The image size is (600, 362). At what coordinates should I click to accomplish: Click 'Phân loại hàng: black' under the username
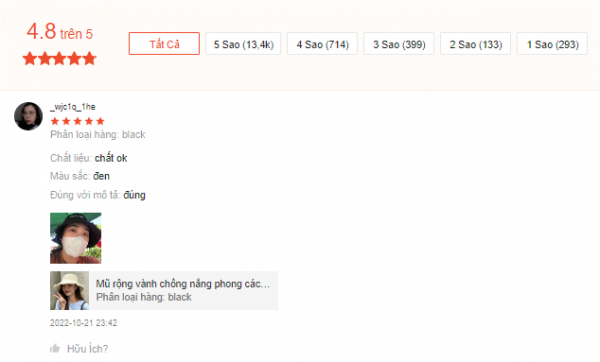point(98,135)
